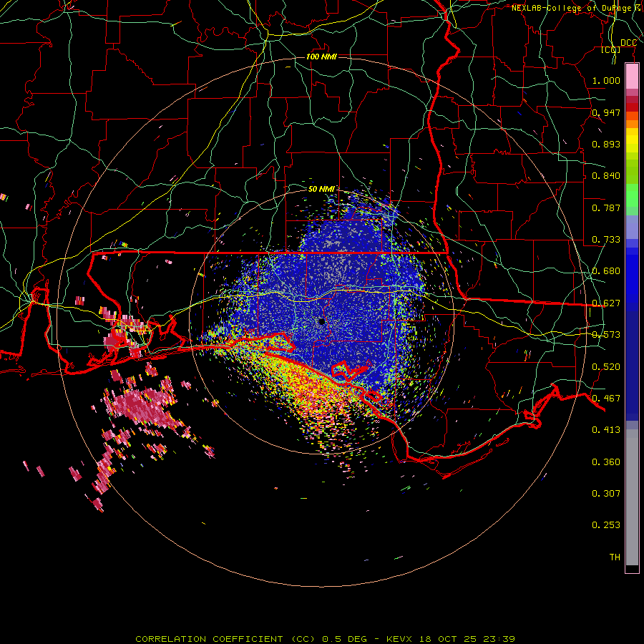The image size is (644, 644).
Task: Click the 0.733 scale value
Action: 606,239
